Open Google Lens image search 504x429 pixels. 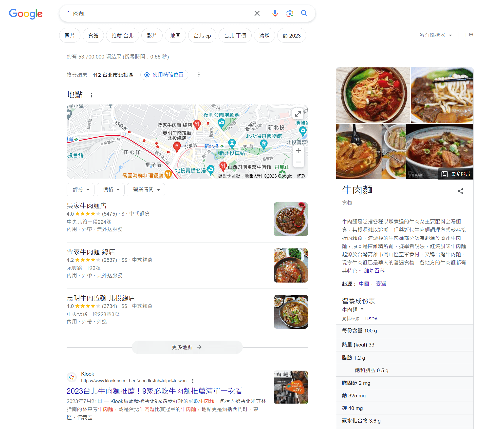290,13
